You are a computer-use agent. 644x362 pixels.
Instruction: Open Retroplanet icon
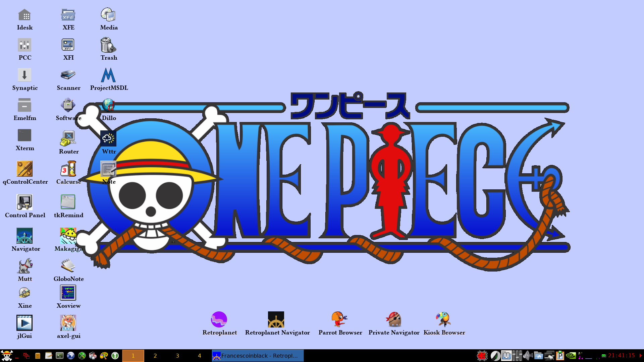coord(219,319)
